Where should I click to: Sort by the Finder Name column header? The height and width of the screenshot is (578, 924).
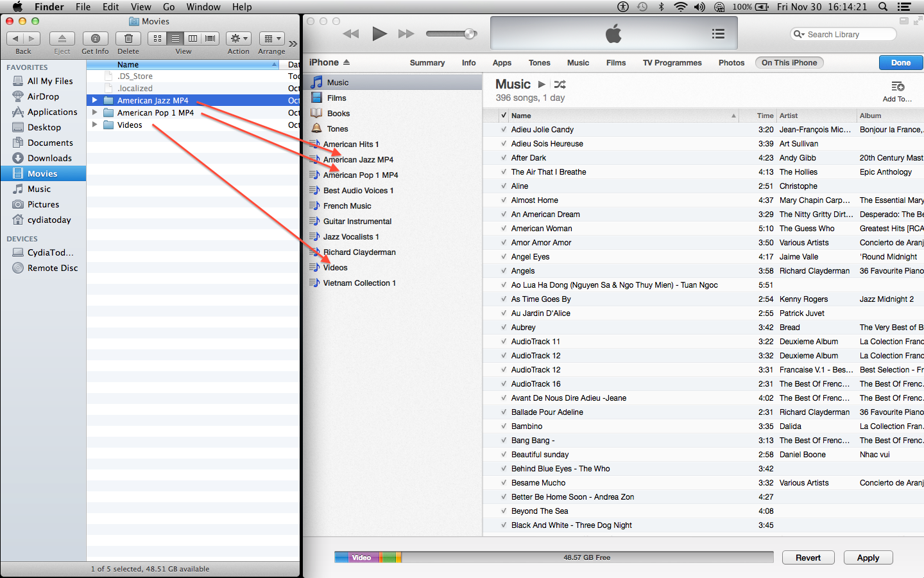[x=183, y=64]
